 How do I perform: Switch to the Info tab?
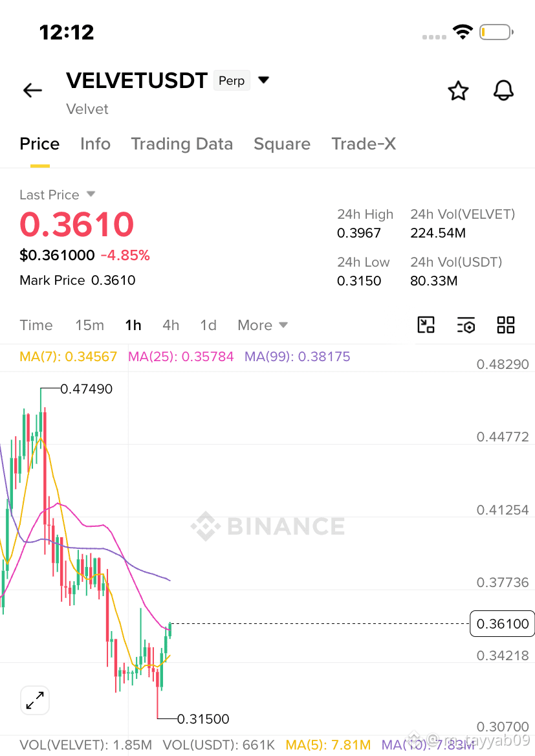(96, 144)
